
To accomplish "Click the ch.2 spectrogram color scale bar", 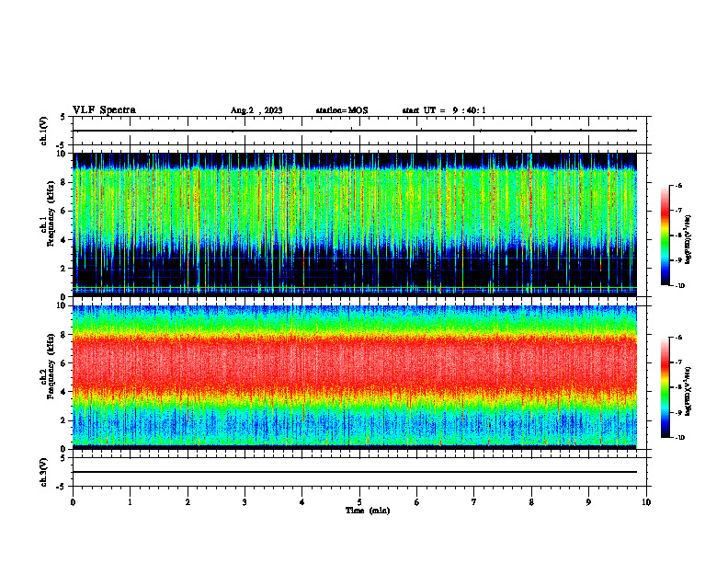I will 665,387.
